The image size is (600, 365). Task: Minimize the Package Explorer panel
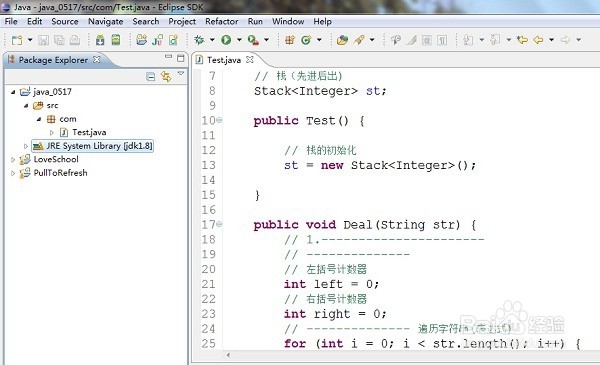pos(168,57)
